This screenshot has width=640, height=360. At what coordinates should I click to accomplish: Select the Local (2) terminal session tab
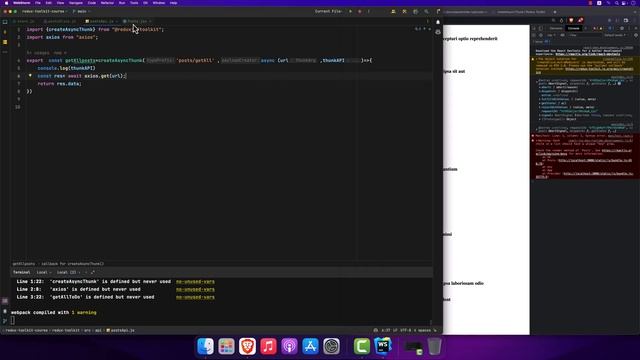click(68, 272)
